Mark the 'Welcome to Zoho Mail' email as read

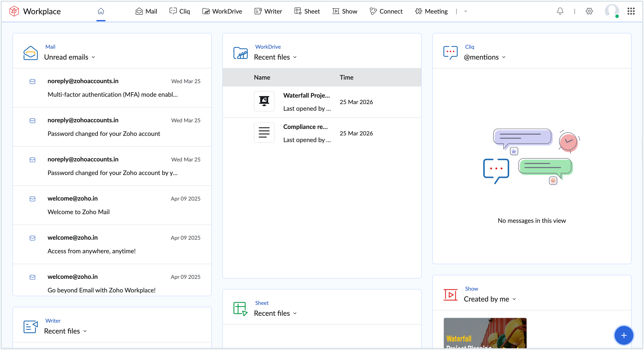click(x=32, y=199)
